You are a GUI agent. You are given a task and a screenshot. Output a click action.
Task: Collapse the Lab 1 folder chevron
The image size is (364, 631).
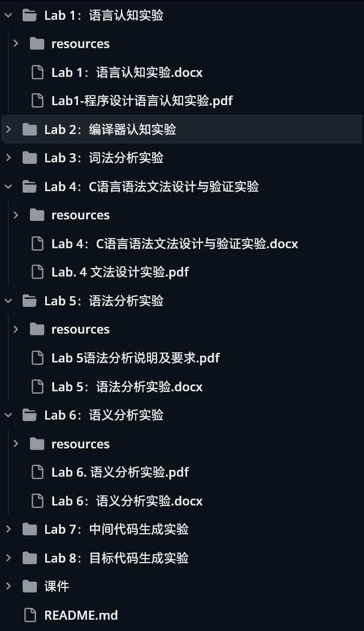pos(8,15)
